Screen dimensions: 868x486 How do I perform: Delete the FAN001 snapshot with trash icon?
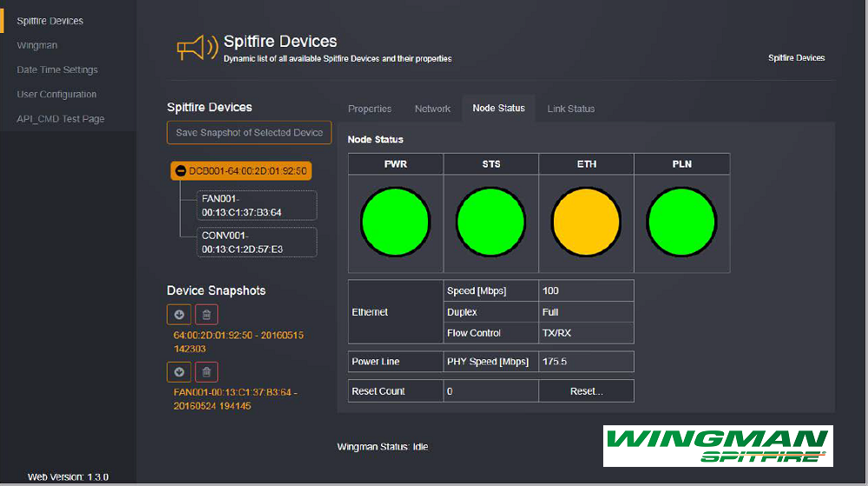coord(207,372)
